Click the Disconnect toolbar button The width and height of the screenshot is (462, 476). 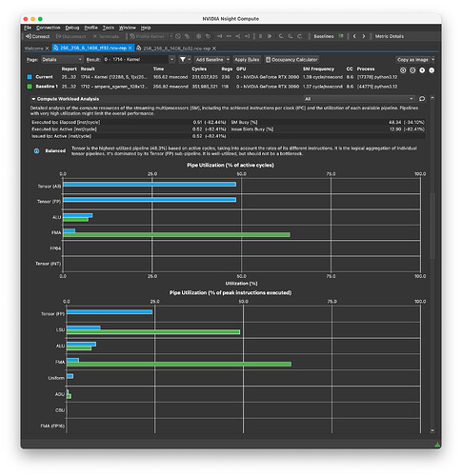coord(71,36)
